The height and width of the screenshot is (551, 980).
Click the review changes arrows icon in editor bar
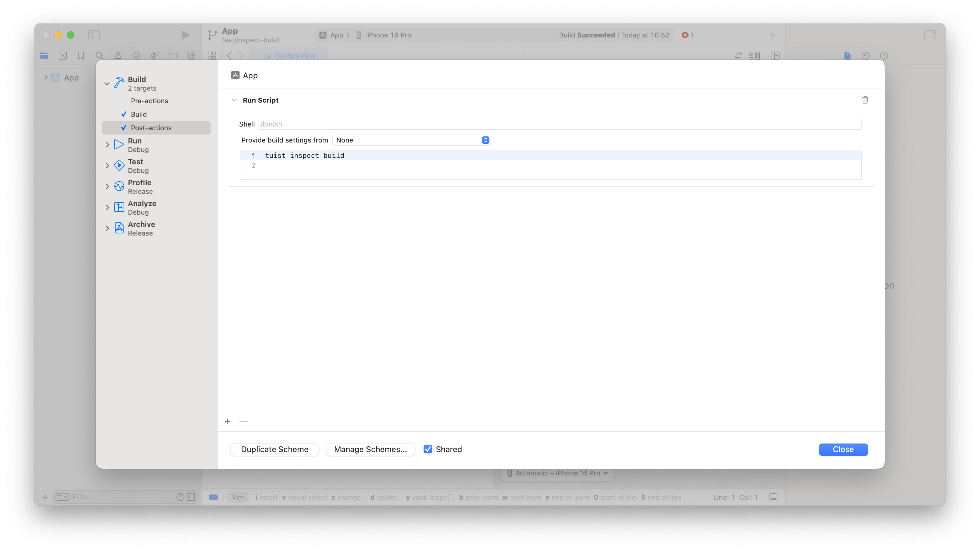tap(738, 56)
